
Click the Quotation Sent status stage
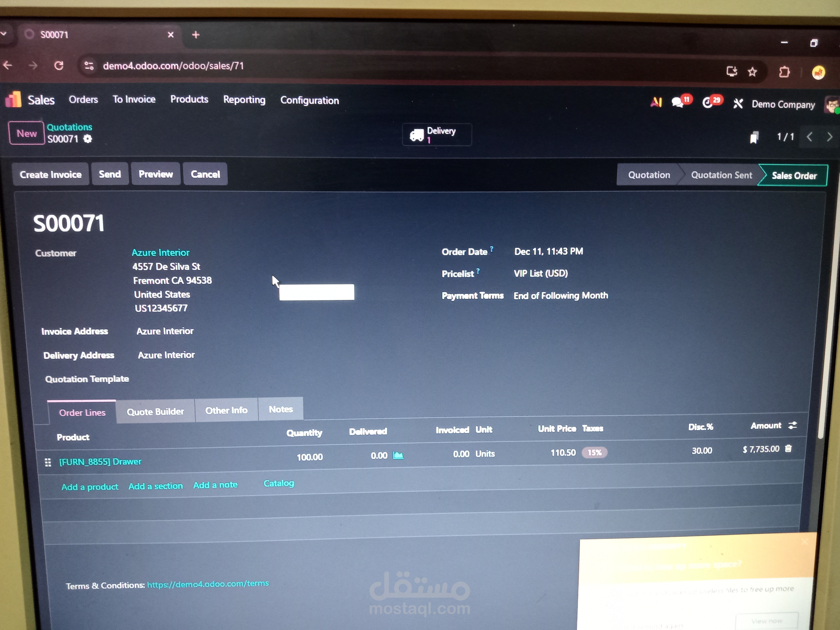(x=721, y=175)
